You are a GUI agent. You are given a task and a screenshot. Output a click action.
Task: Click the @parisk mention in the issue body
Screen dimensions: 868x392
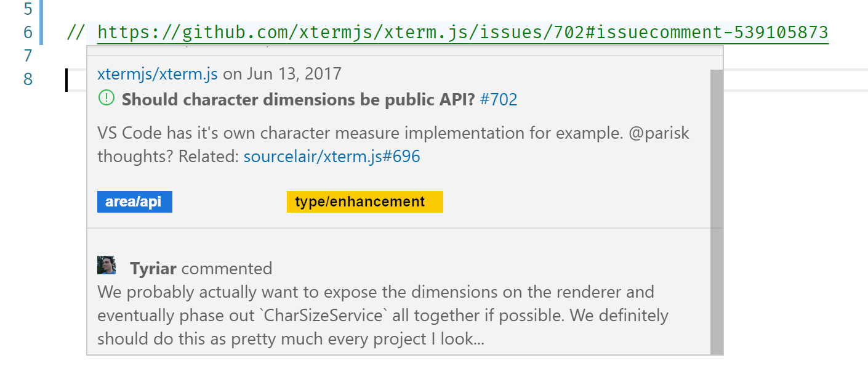coord(661,133)
